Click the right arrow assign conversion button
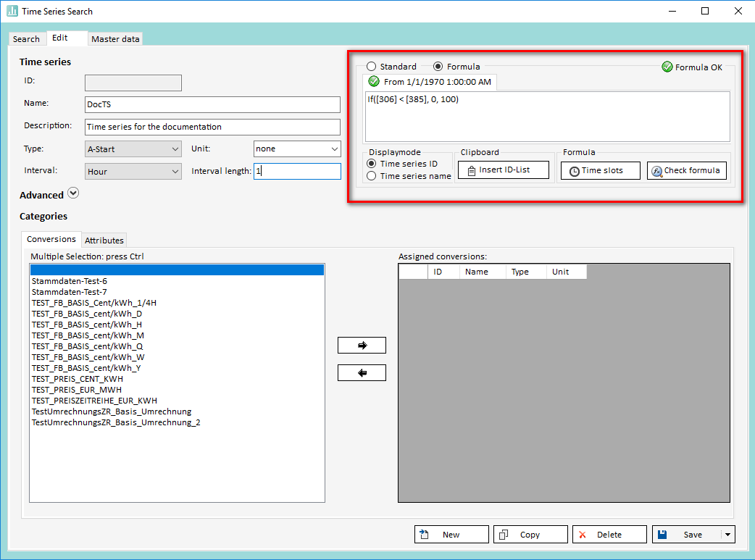The height and width of the screenshot is (560, 755). (362, 346)
